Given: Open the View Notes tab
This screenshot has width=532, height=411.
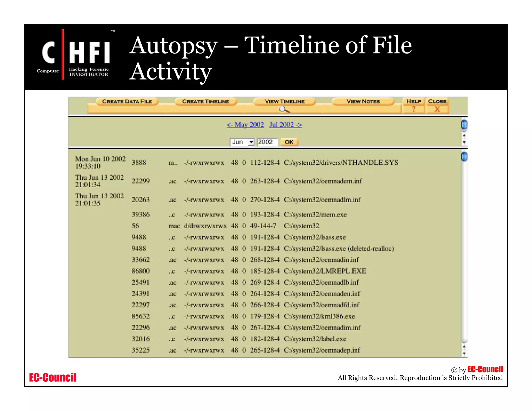Looking at the screenshot, I should click(363, 102).
